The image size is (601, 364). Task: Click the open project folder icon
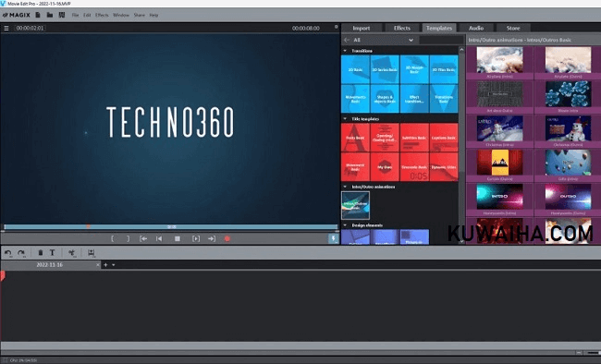[50, 15]
